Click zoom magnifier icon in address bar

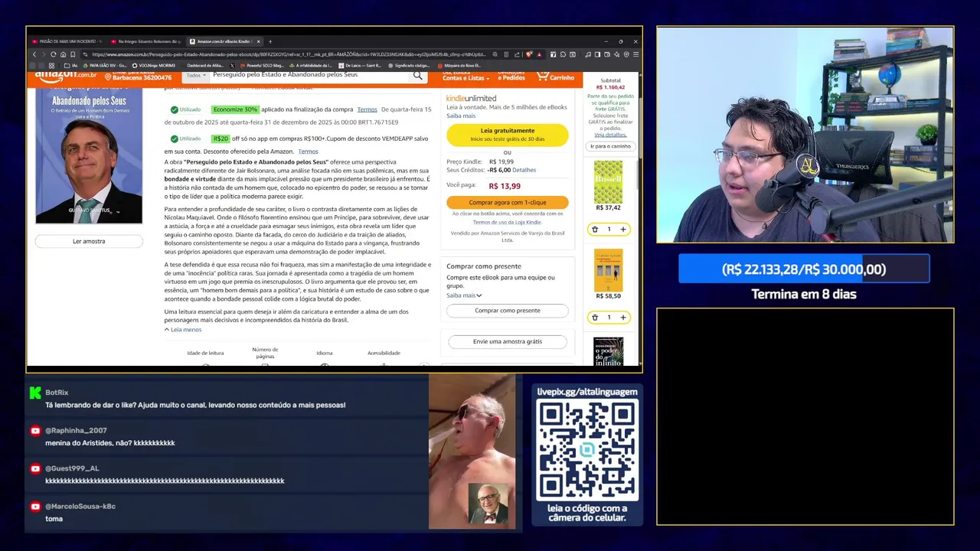tap(495, 54)
